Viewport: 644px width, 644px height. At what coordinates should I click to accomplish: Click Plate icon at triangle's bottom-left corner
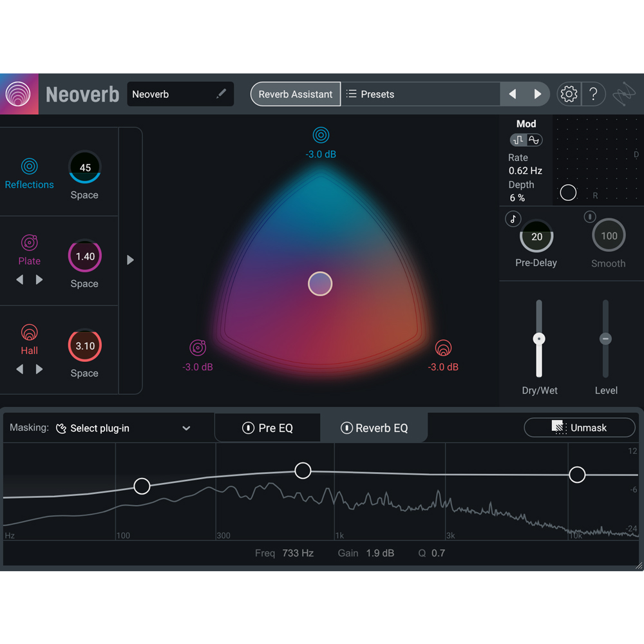click(198, 348)
